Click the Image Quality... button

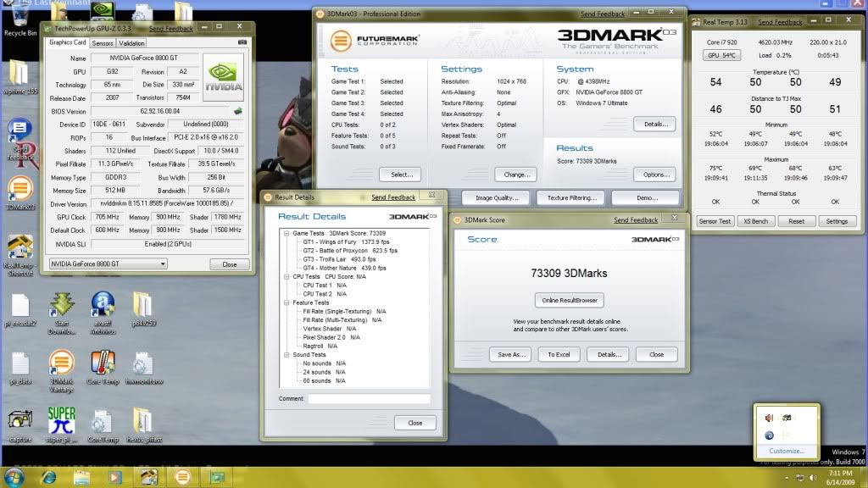(x=495, y=197)
